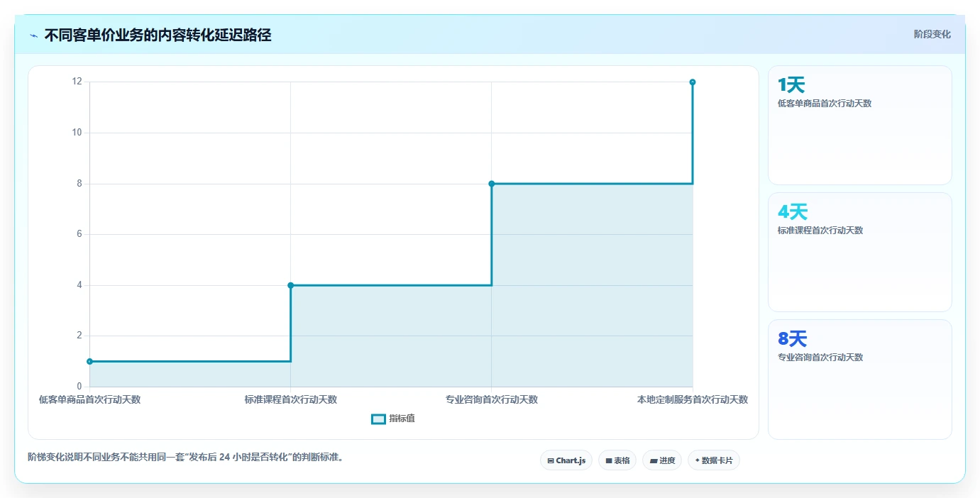Click the 阶段变化 label in header
The image size is (980, 498).
coord(932,34)
